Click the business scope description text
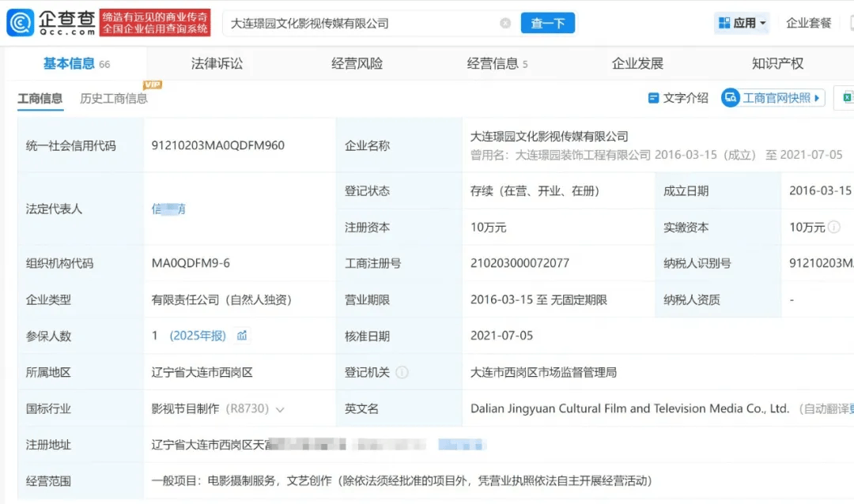Image resolution: width=854 pixels, height=504 pixels. 402,481
